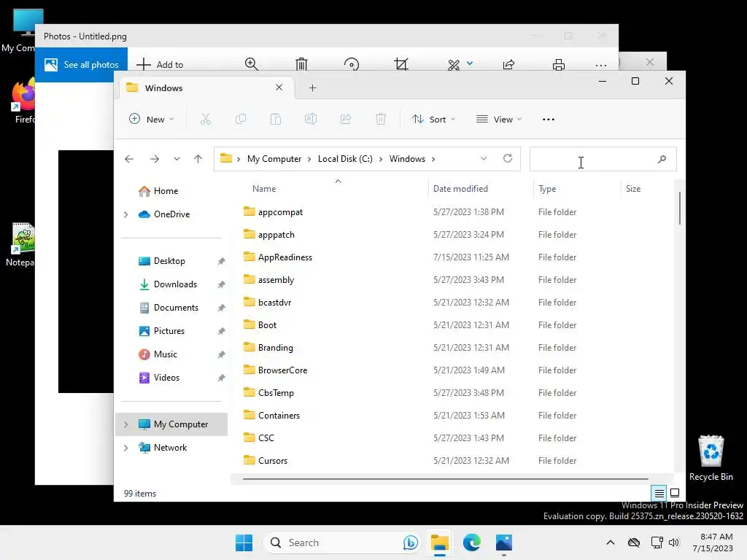
Task: Expand the Network tree node
Action: (125, 448)
